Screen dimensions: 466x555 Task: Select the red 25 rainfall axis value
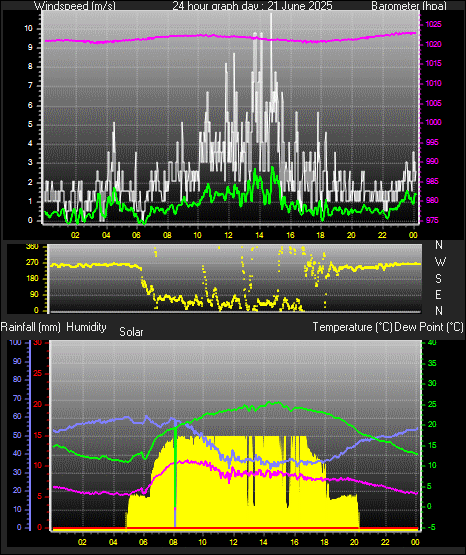click(38, 373)
